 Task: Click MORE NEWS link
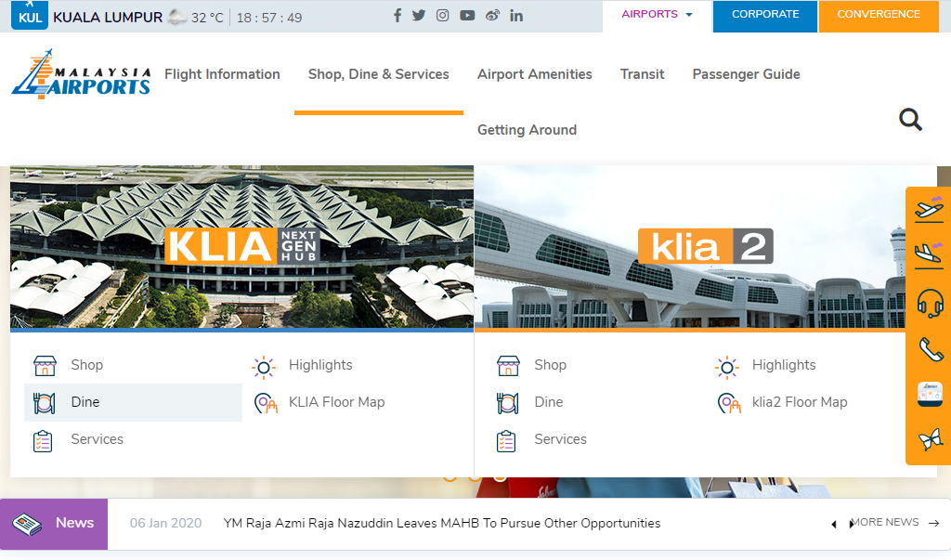885,522
